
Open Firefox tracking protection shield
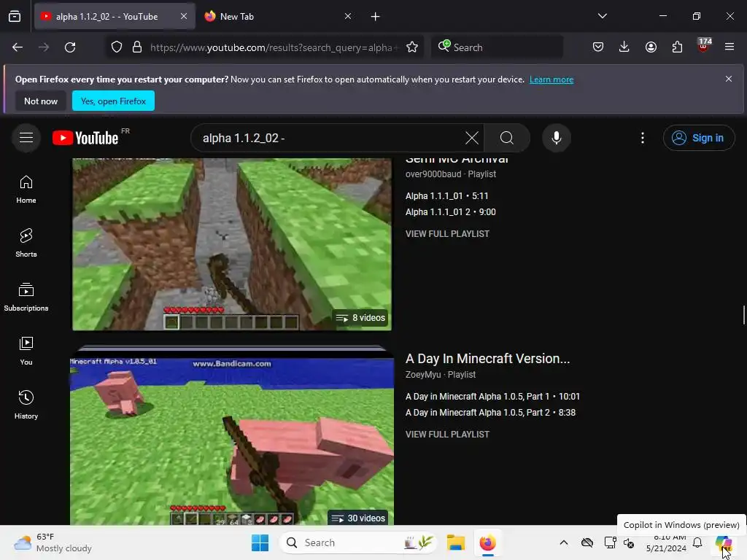coord(117,47)
